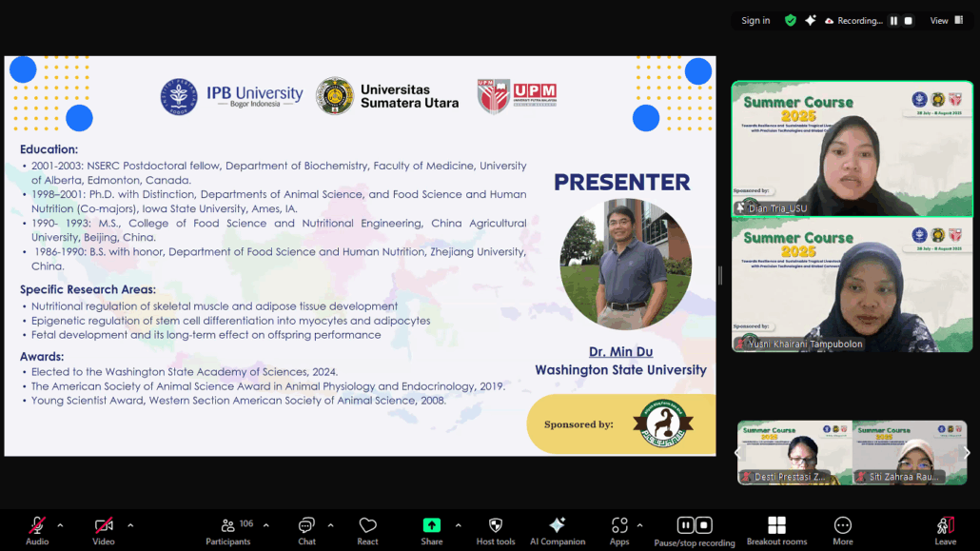Open Breakout rooms
Screen dimensions: 980x551
[776, 526]
